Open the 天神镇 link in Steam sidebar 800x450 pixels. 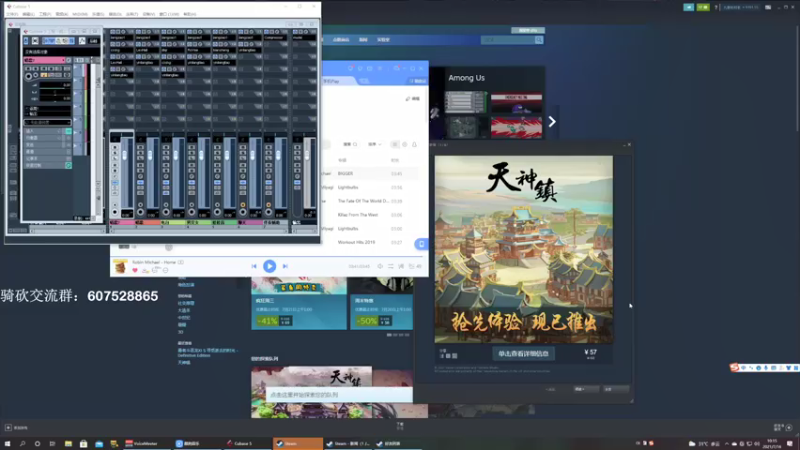[184, 363]
